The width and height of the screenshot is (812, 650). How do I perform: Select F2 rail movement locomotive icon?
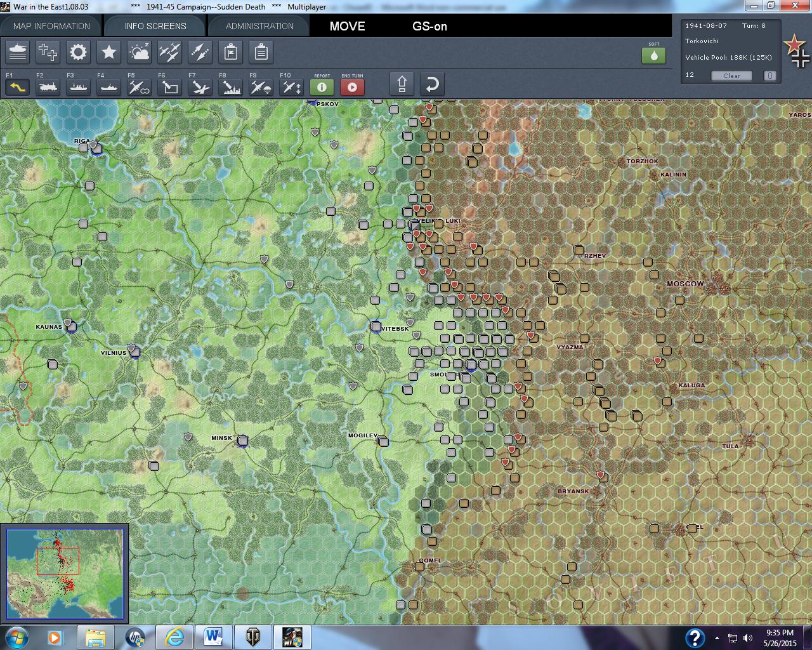pos(48,87)
